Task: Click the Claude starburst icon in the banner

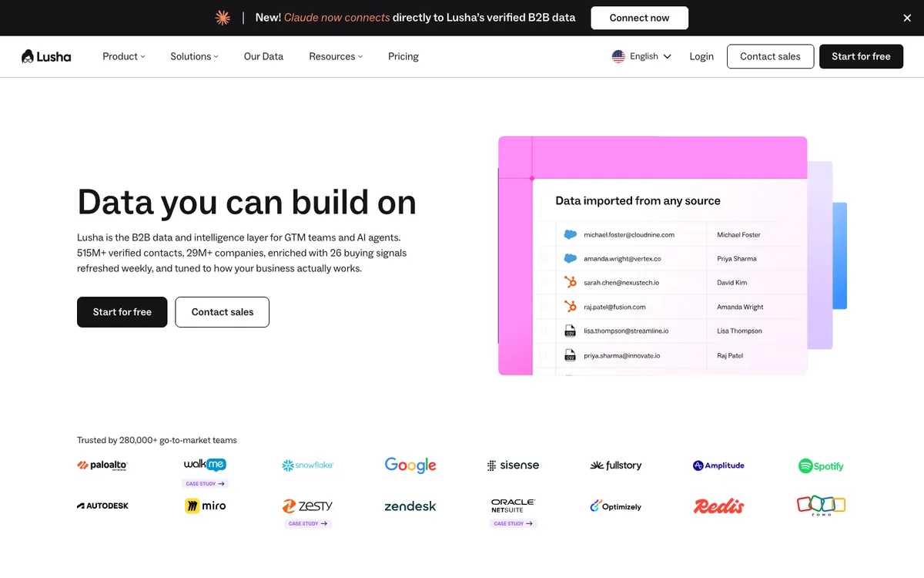Action: (223, 18)
